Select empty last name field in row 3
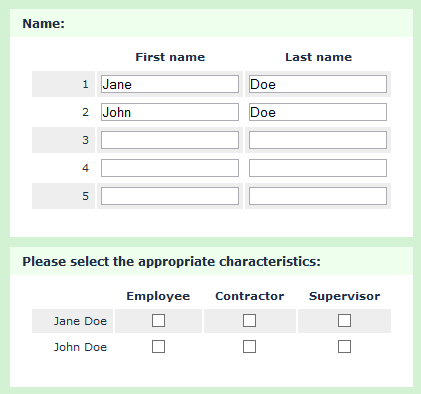 pyautogui.click(x=318, y=140)
